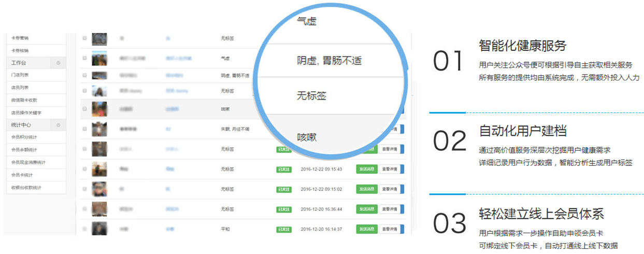This screenshot has width=644, height=254.
Task: Select checkbox of the 平和 user row
Action: click(x=85, y=229)
